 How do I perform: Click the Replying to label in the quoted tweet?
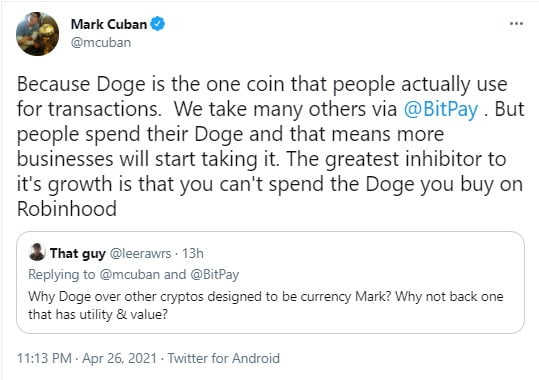pos(62,274)
